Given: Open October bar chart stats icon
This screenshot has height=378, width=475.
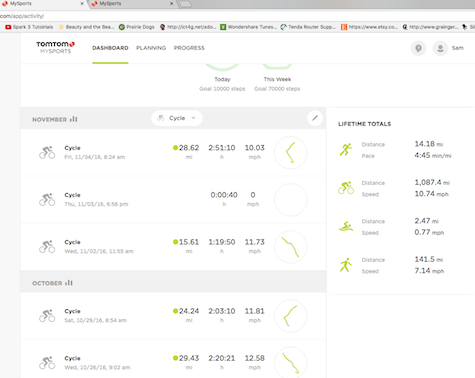Looking at the screenshot, I should 69,283.
